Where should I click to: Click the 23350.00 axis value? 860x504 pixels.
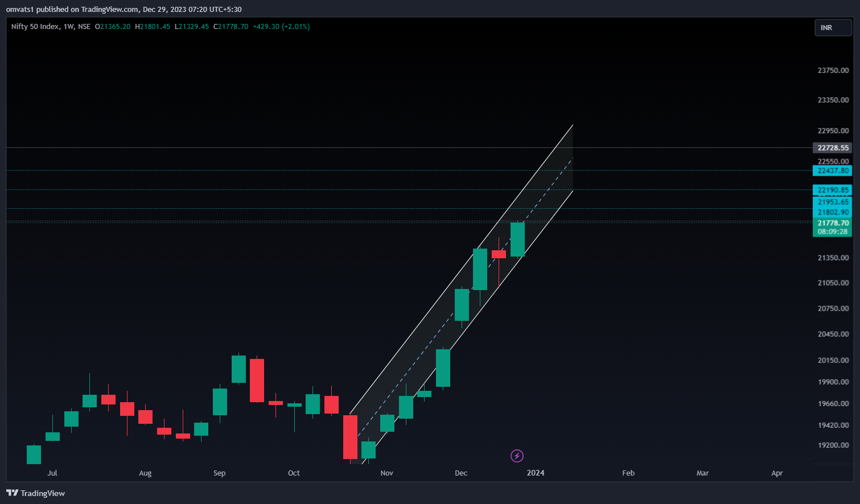click(833, 100)
